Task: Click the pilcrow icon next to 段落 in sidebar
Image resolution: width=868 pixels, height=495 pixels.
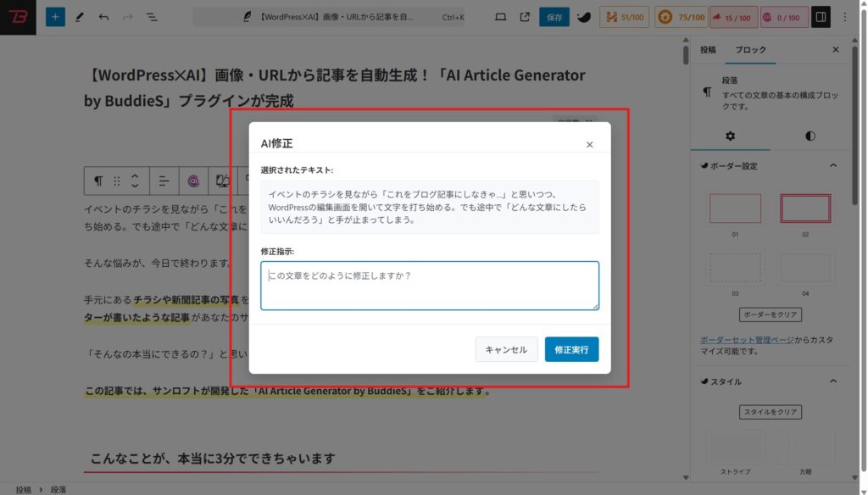Action: click(707, 92)
